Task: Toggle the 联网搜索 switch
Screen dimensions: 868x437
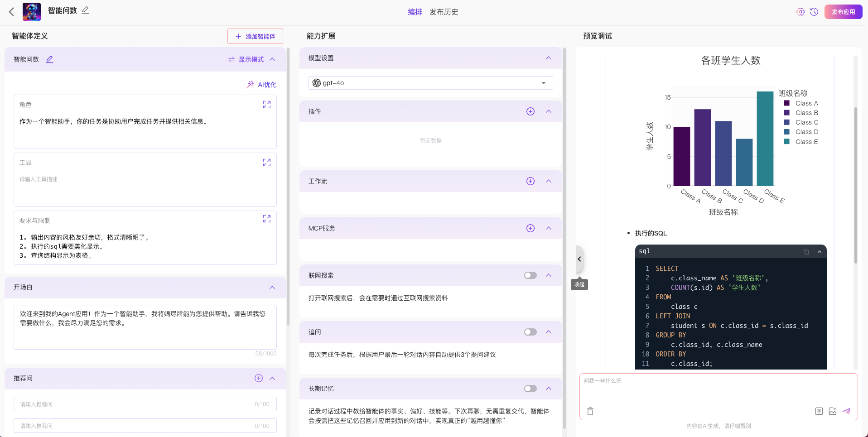Action: tap(530, 275)
